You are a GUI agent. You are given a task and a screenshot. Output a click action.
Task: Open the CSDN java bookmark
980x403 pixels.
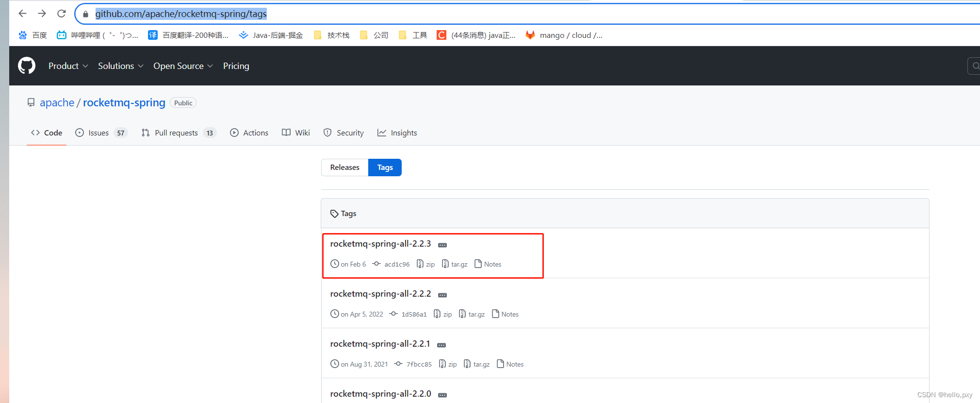(476, 35)
